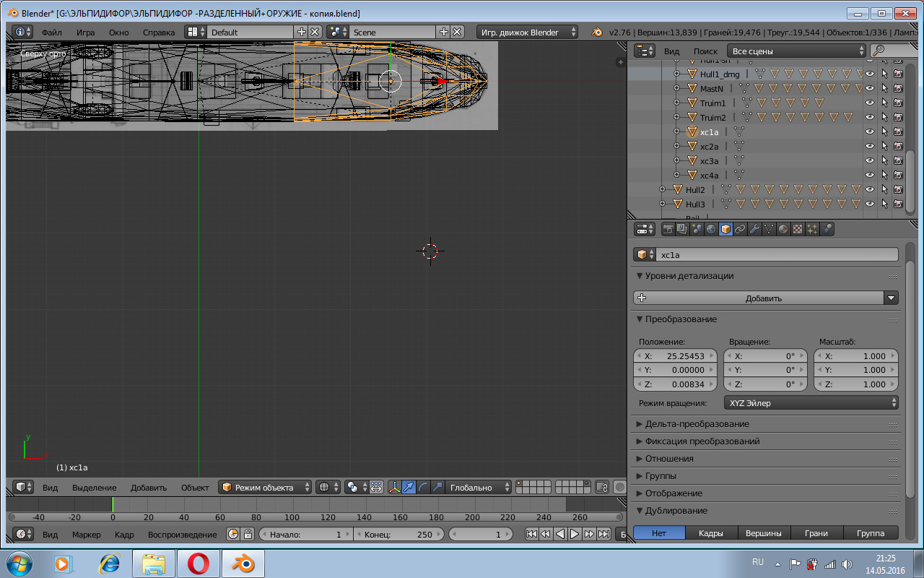The image size is (924, 578).
Task: Open the Texture checkerboard tab
Action: click(798, 229)
